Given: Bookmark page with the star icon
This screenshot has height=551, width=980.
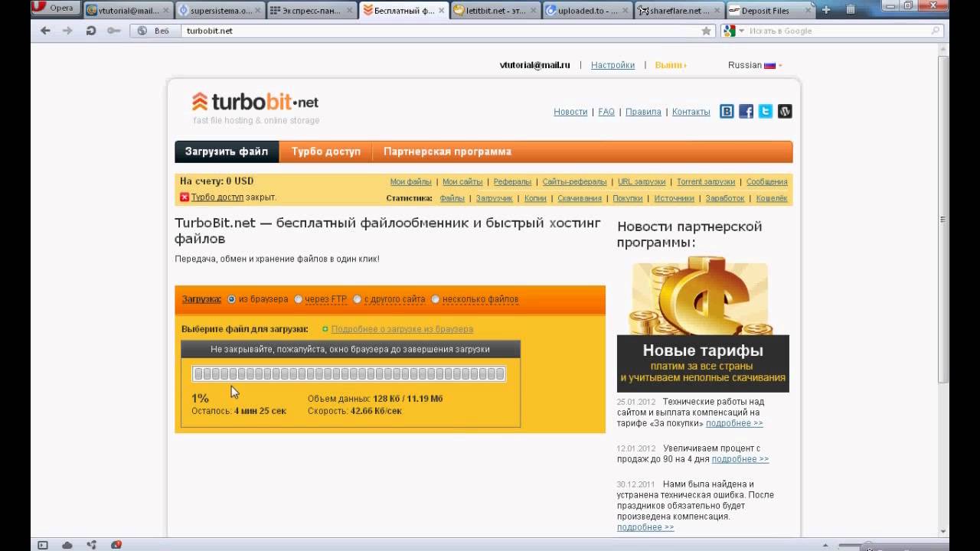Looking at the screenshot, I should pos(707,31).
